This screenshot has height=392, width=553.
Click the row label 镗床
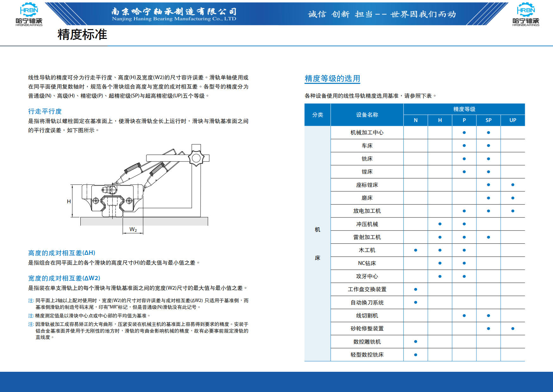[x=367, y=172]
